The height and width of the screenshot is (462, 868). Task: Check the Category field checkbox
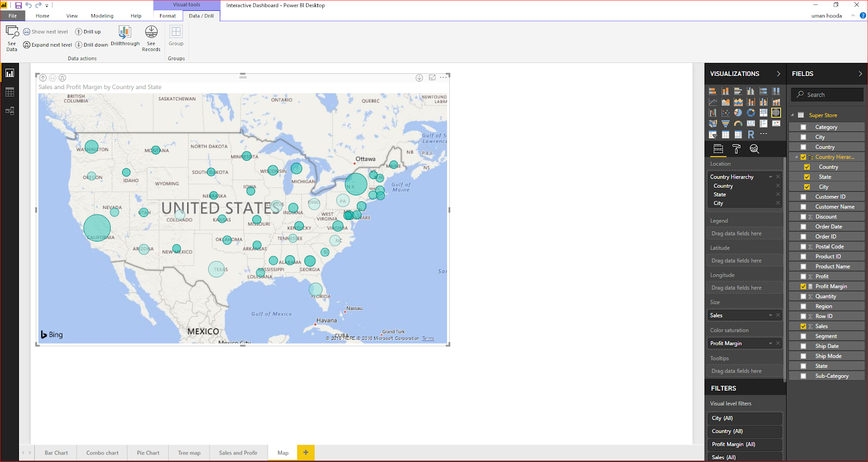803,127
